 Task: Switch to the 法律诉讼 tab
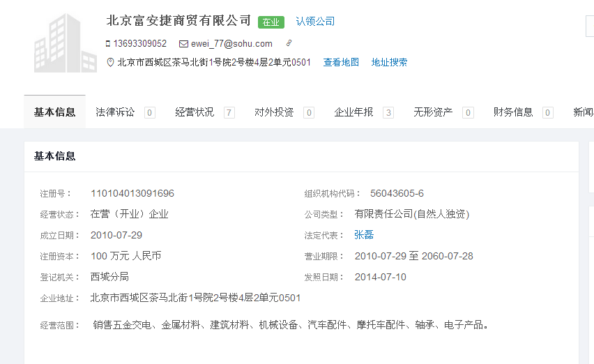point(115,112)
